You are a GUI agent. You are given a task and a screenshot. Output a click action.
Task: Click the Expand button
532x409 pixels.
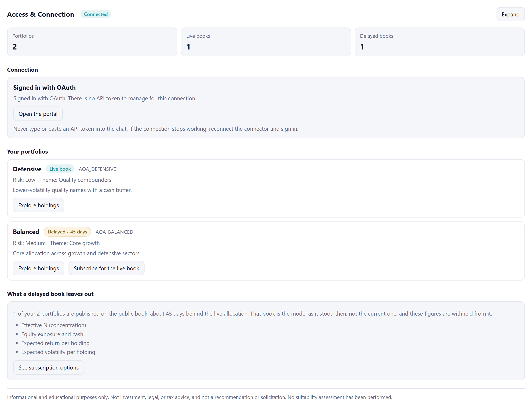[510, 14]
